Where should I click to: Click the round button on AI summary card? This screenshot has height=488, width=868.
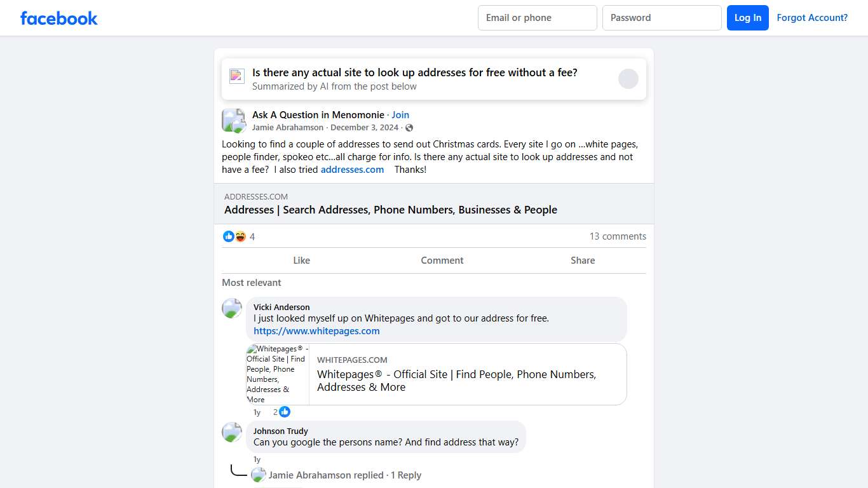(x=628, y=79)
